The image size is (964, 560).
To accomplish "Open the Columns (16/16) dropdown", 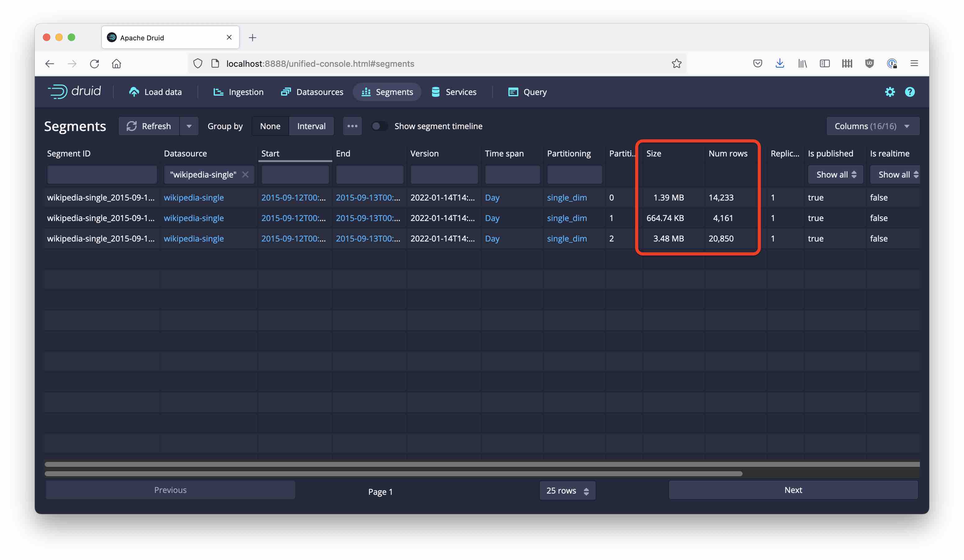I will 873,126.
